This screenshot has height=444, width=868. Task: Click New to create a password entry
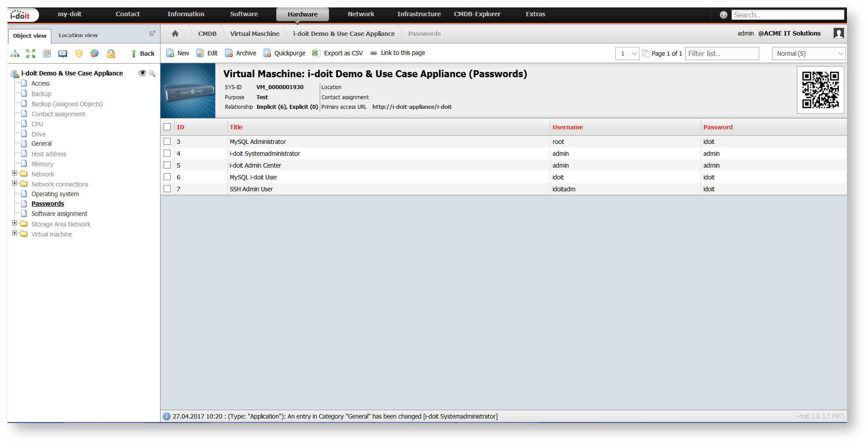tap(178, 53)
